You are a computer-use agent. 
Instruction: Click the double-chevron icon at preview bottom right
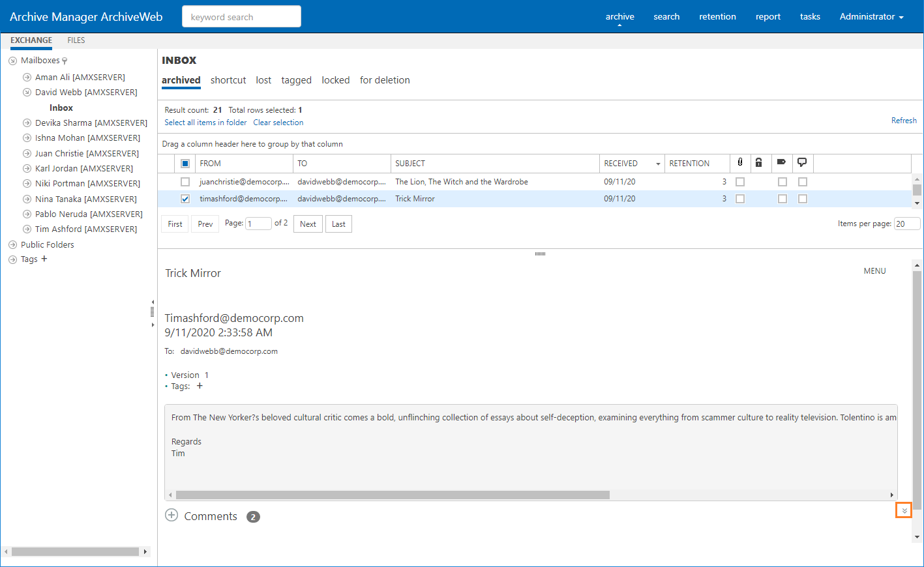904,510
